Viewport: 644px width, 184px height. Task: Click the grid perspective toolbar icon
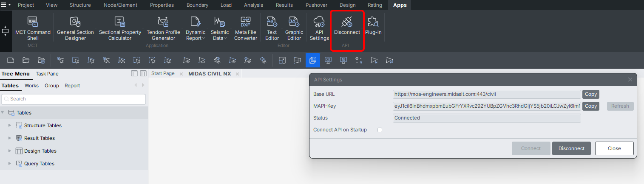298,60
